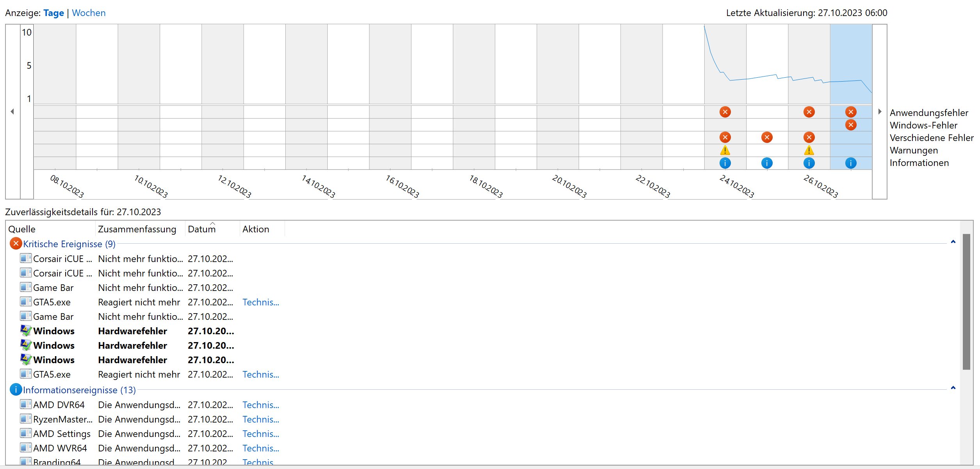Click Anwendungsfehler error icon on 24.10.2023
This screenshot has width=980, height=469.
coord(725,112)
